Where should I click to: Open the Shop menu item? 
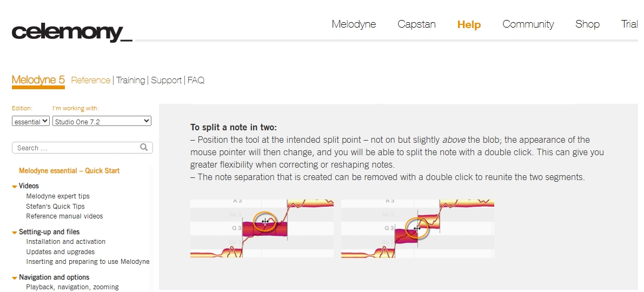point(587,24)
